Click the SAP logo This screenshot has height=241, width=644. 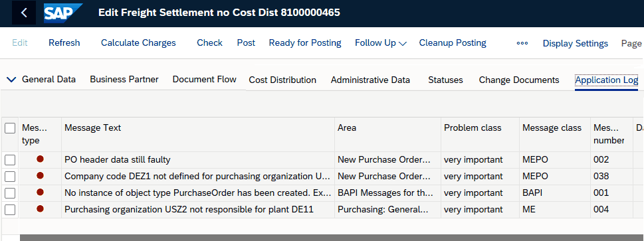(63, 13)
